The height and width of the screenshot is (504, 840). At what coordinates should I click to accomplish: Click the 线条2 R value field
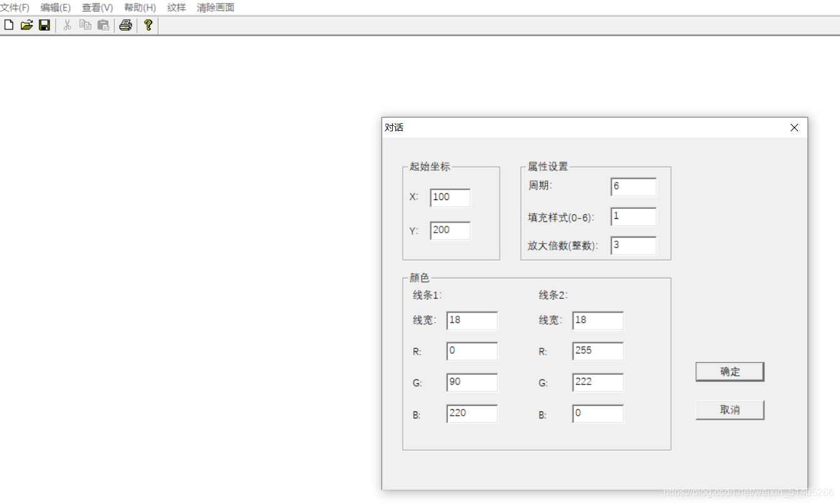tap(598, 351)
